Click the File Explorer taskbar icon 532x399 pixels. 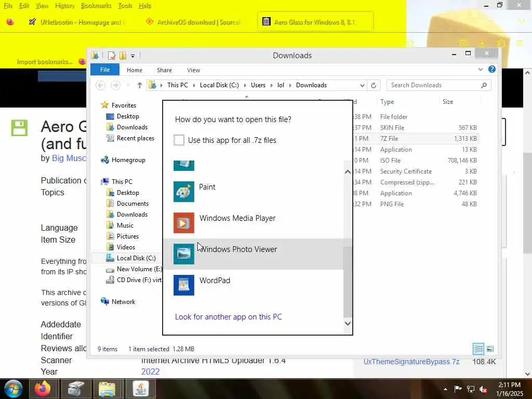[x=107, y=389]
